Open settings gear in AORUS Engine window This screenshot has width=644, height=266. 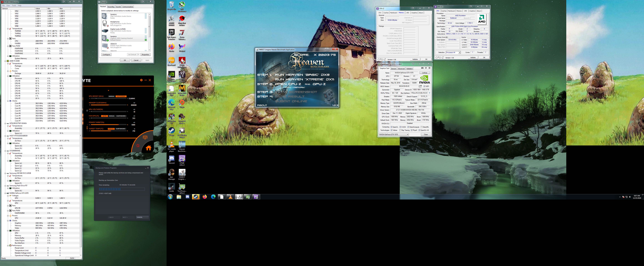[141, 80]
